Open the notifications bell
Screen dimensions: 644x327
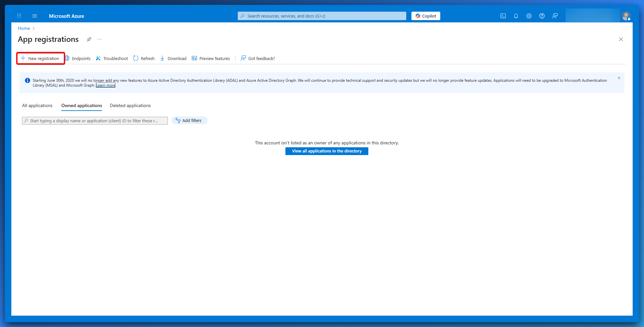point(516,16)
